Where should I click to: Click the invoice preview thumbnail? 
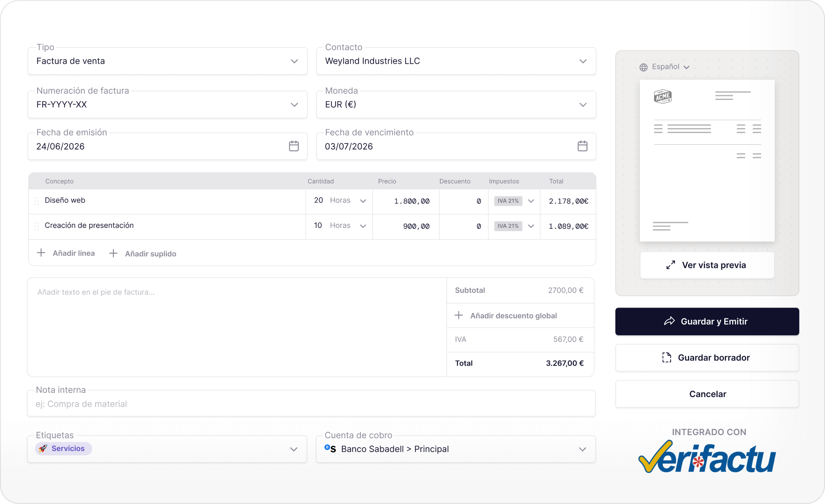tap(707, 160)
